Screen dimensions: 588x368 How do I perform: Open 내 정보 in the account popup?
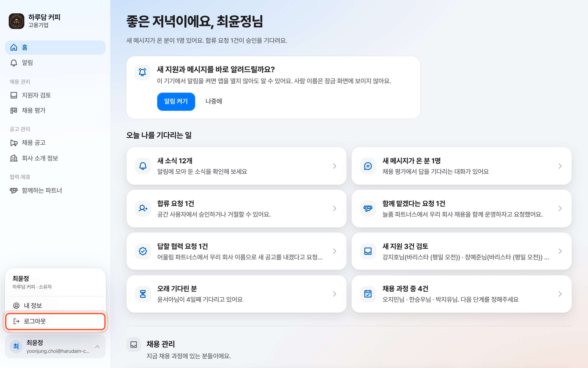pyautogui.click(x=55, y=306)
